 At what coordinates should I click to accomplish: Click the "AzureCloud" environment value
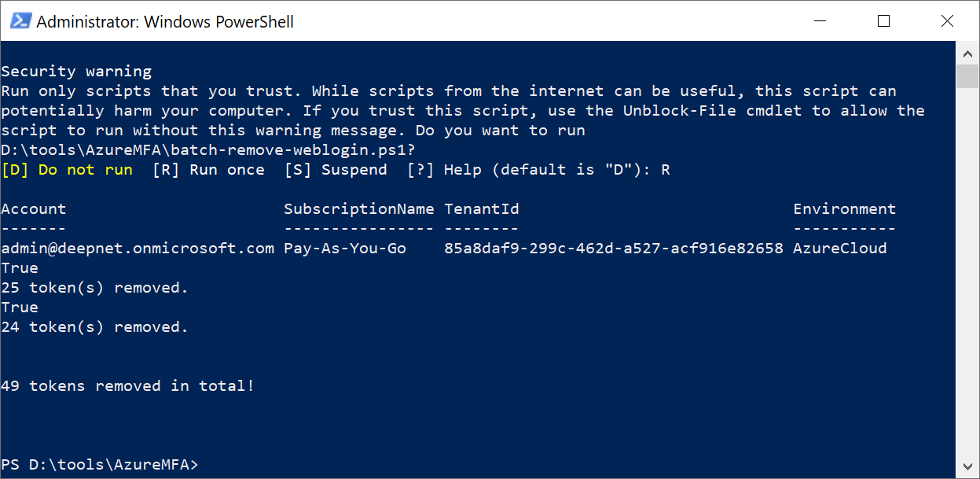839,249
